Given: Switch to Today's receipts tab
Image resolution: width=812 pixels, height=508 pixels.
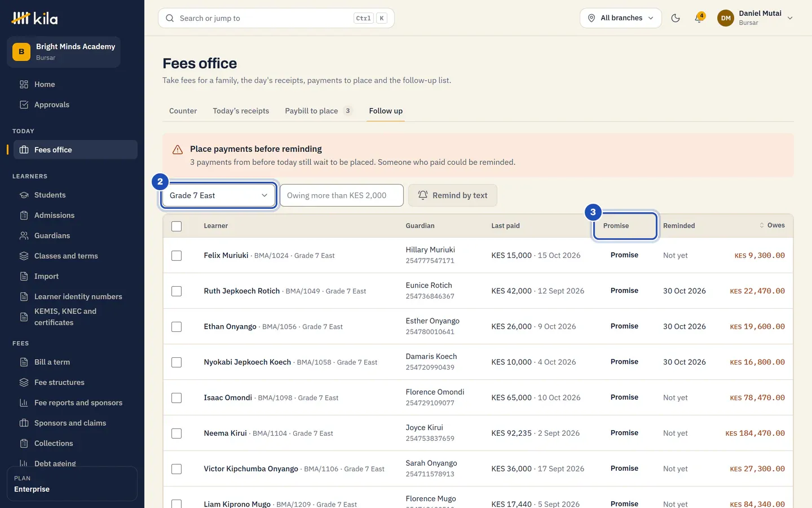Looking at the screenshot, I should [241, 111].
